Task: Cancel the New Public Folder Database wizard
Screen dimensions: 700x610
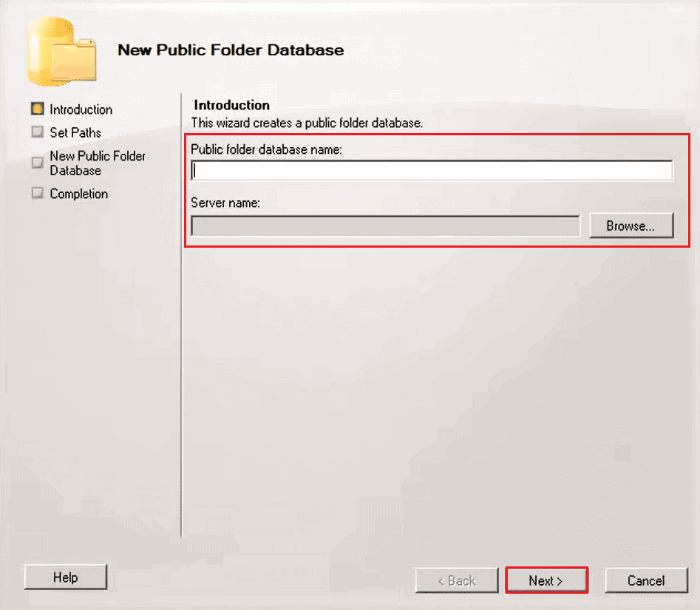Action: (x=646, y=580)
